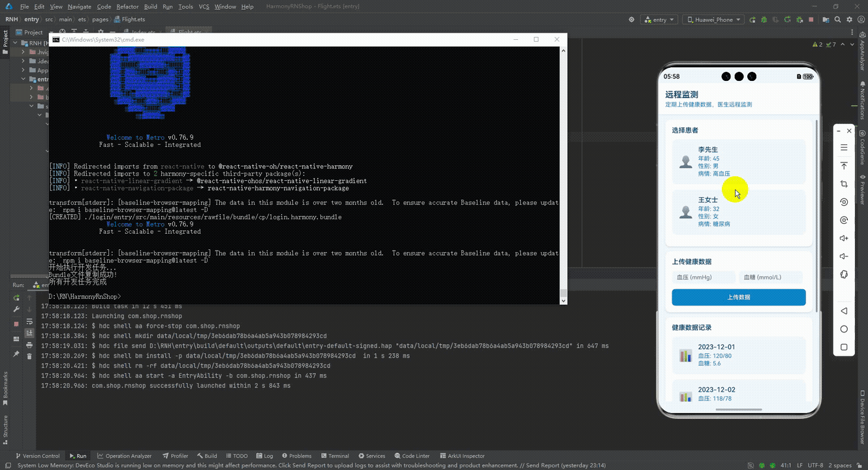
Task: Click the print icon in Run panel
Action: pyautogui.click(x=29, y=345)
